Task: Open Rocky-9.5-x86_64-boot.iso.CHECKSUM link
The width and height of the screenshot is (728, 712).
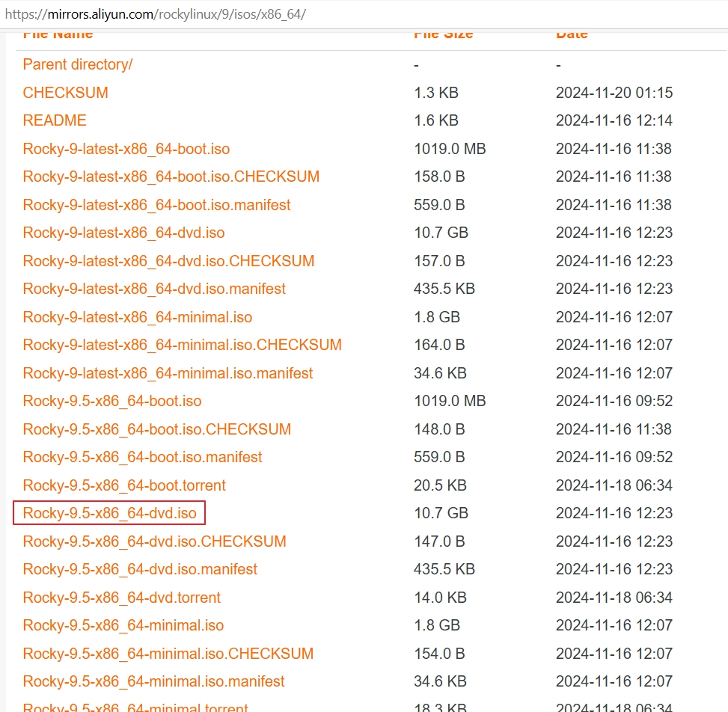Action: (x=157, y=430)
